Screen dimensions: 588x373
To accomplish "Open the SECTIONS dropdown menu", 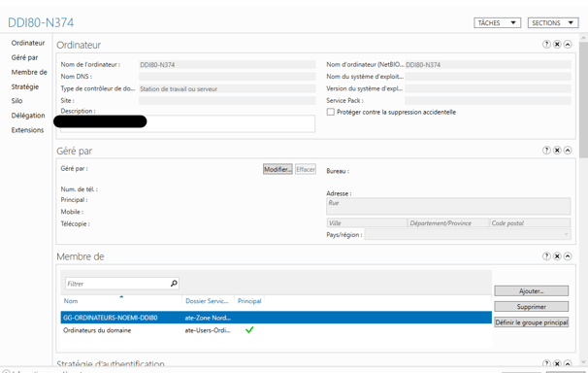I will (553, 23).
